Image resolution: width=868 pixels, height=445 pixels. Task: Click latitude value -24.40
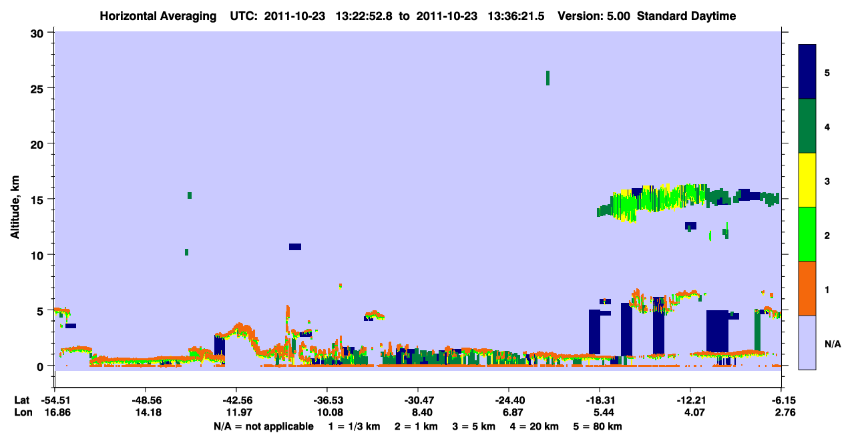click(509, 400)
